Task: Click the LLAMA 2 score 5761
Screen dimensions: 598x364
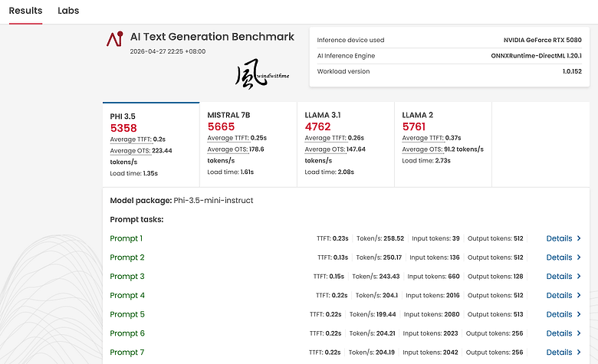Action: coord(414,126)
